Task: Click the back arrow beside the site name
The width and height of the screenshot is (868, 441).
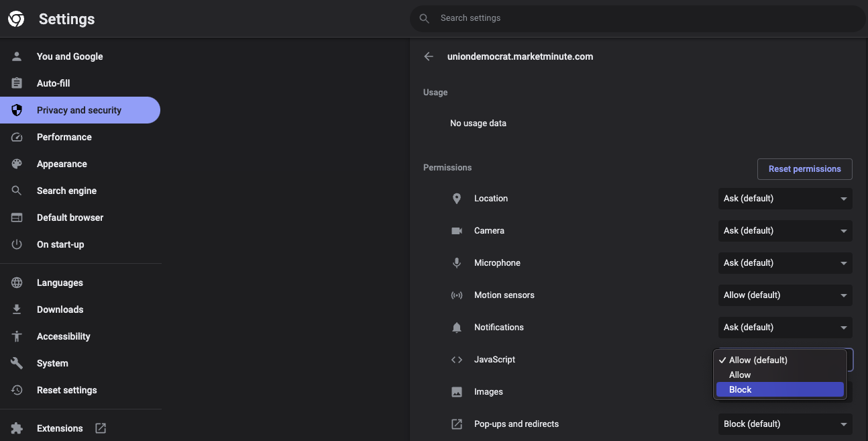Action: (x=429, y=57)
